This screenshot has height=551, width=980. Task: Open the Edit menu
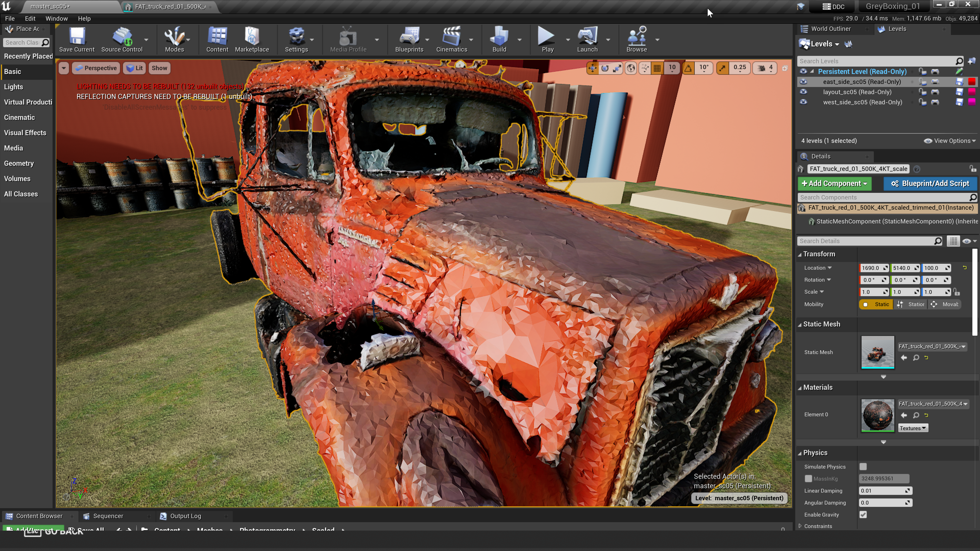[30, 18]
